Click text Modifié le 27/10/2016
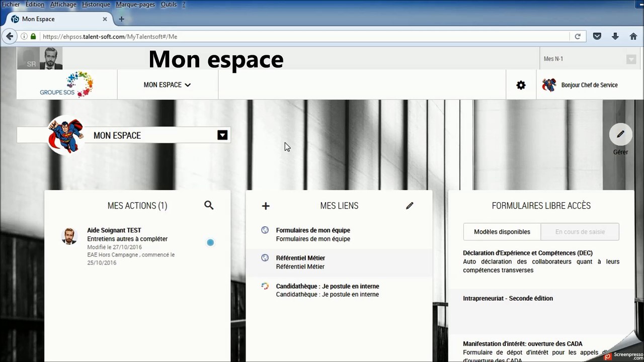644x362 pixels. click(115, 247)
